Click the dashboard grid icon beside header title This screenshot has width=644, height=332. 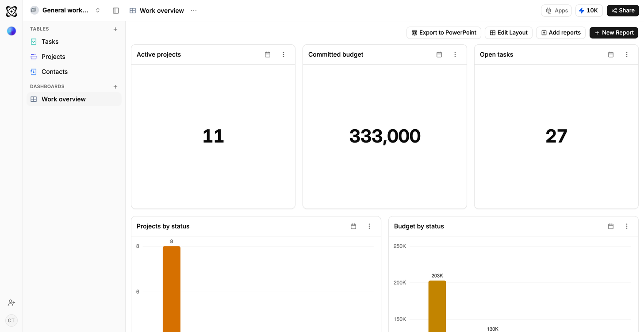click(133, 11)
